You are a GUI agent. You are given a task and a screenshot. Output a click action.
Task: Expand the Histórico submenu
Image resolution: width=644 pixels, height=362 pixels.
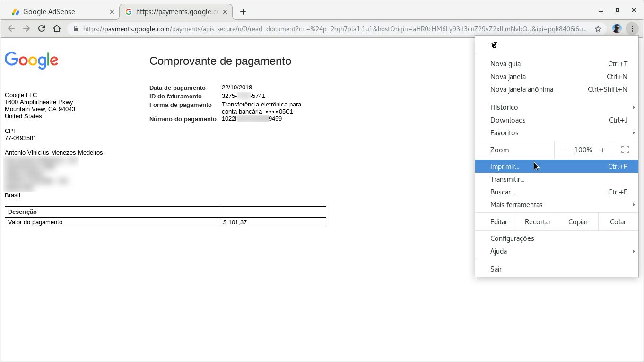[557, 107]
